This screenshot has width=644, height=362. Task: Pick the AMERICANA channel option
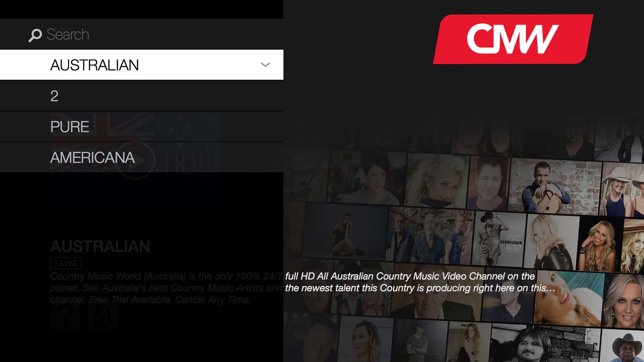pos(142,158)
